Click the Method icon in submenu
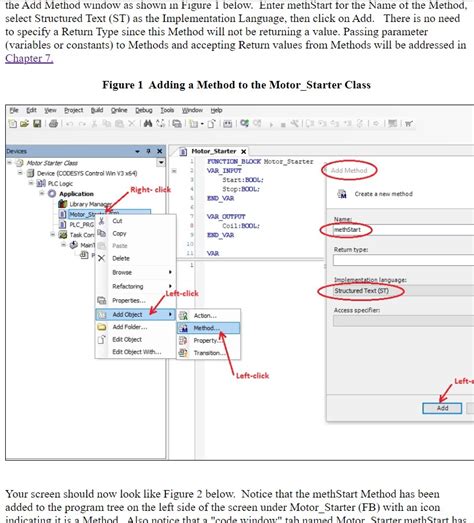 tap(183, 328)
